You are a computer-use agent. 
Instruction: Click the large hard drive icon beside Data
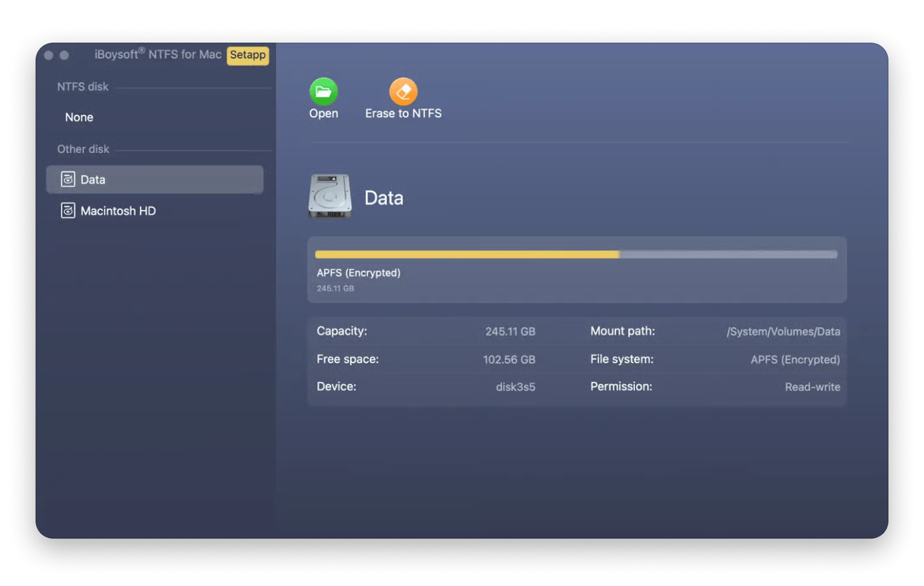330,197
